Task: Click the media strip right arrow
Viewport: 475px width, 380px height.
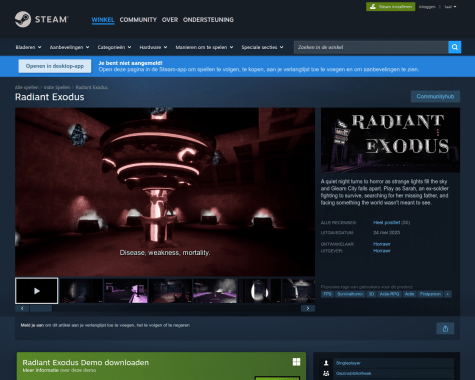Action: click(308, 308)
